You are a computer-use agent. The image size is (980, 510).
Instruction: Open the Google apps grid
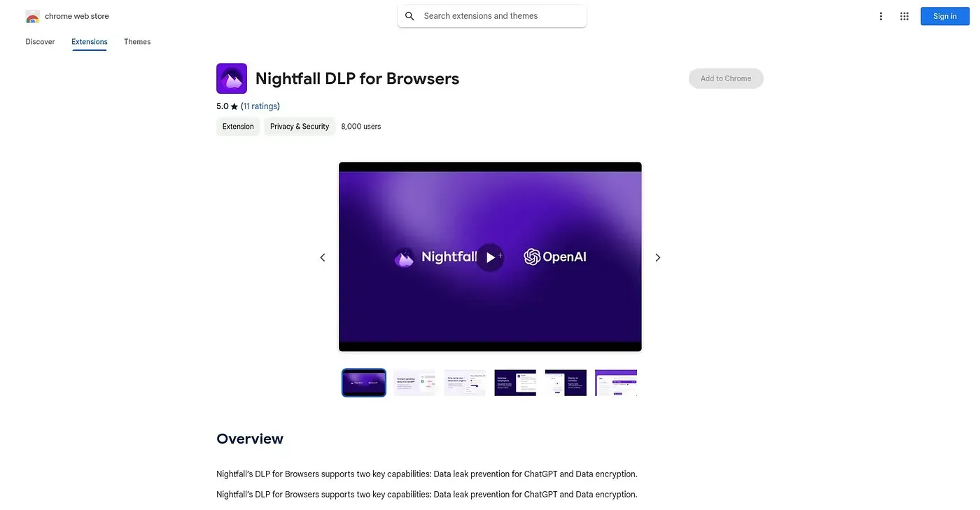point(904,16)
